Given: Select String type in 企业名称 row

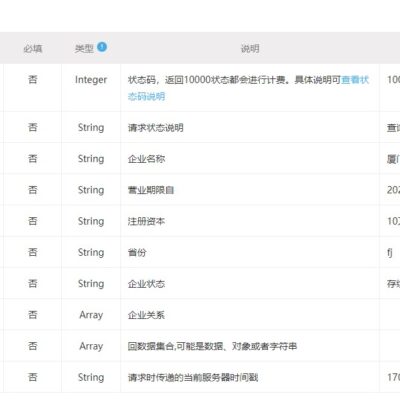Looking at the screenshot, I should point(91,159).
